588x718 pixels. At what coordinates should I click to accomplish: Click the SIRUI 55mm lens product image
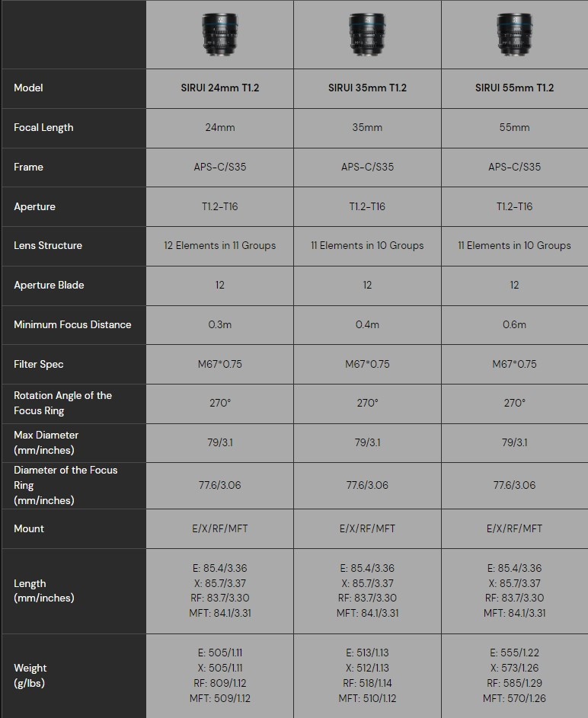pyautogui.click(x=514, y=34)
